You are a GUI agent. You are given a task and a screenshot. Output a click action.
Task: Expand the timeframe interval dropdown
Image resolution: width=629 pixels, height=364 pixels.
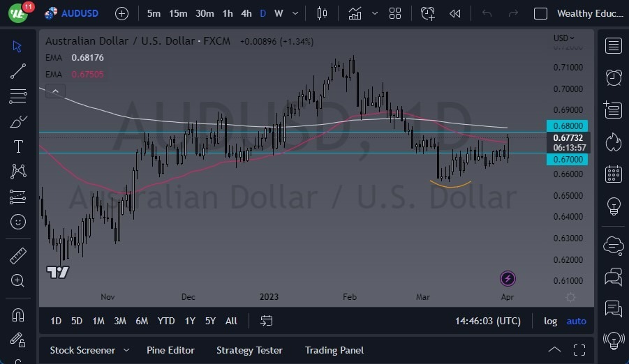click(295, 14)
